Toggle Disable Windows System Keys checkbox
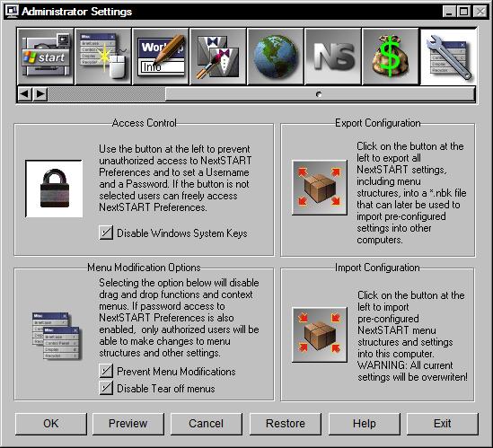493x448 pixels. click(x=106, y=233)
